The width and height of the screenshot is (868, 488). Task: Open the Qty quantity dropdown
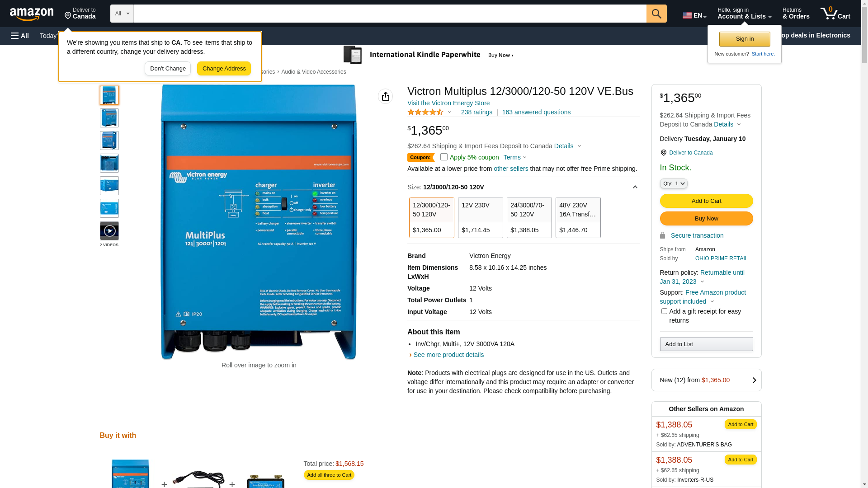pos(674,183)
